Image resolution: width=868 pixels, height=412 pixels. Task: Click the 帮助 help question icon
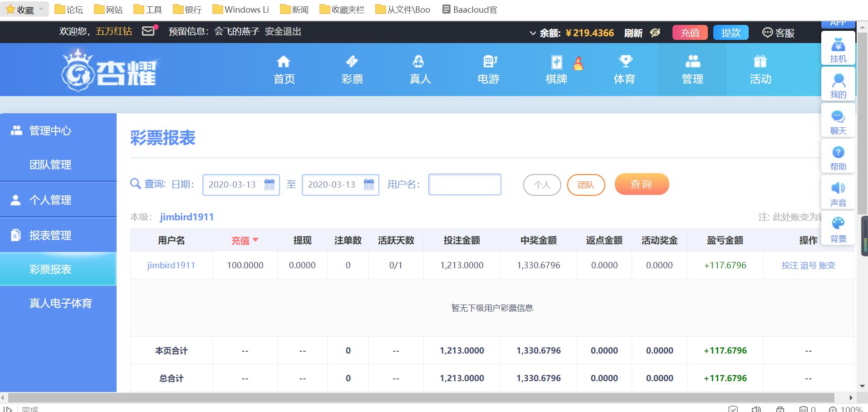pos(838,153)
